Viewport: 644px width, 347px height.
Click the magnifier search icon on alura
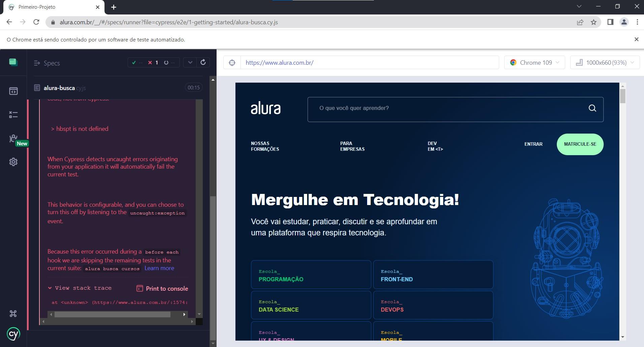(x=592, y=108)
